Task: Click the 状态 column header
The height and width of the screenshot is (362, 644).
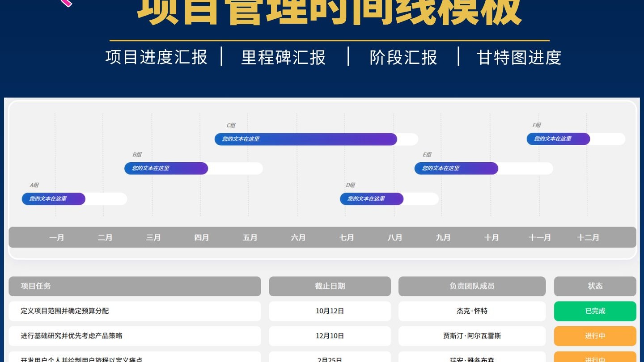Action: 595,286
